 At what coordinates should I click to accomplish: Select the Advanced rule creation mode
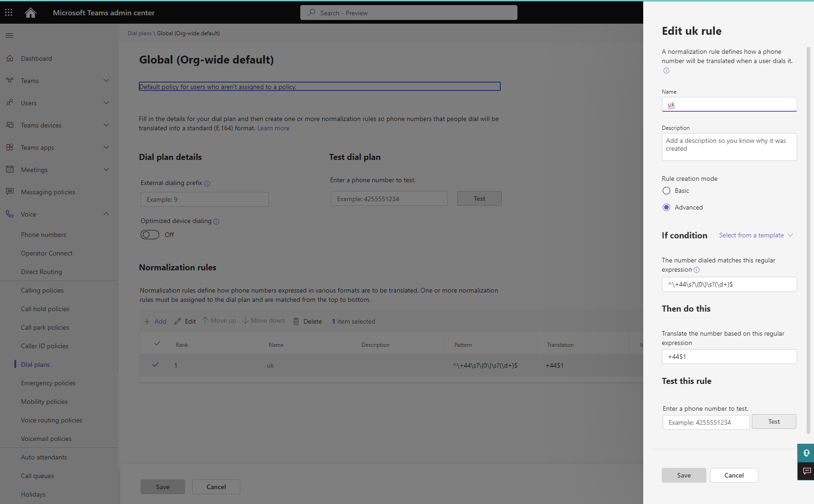(x=666, y=207)
